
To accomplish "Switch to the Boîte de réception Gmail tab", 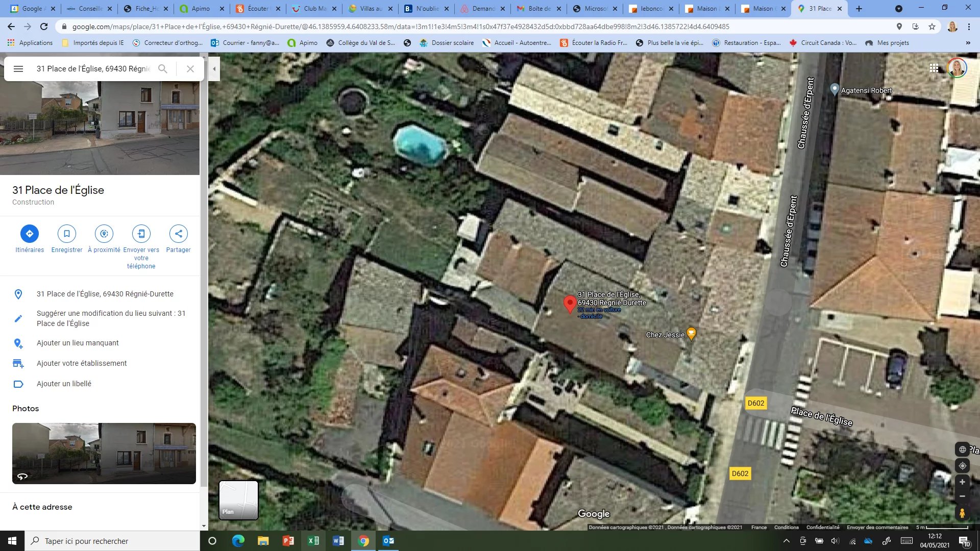I will point(538,9).
